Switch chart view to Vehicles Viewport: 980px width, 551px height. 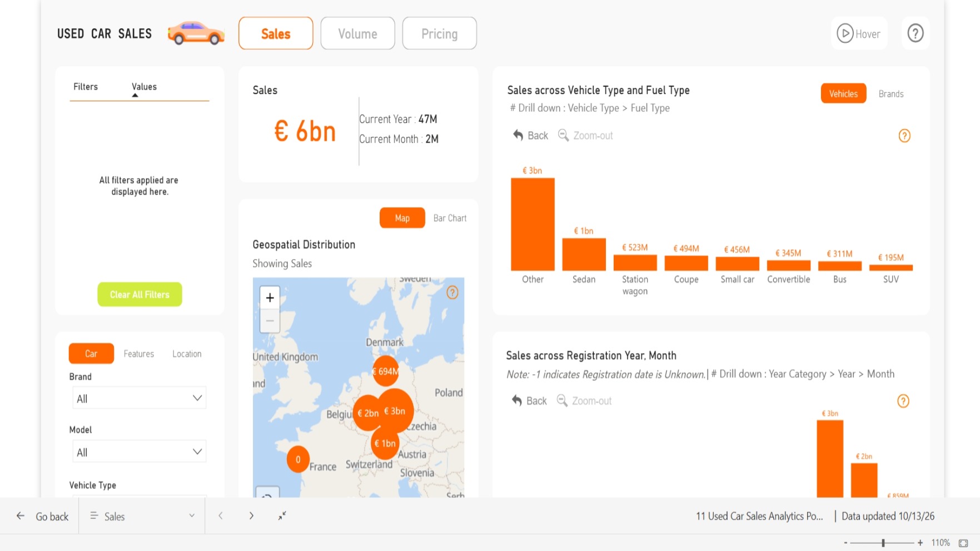coord(843,94)
